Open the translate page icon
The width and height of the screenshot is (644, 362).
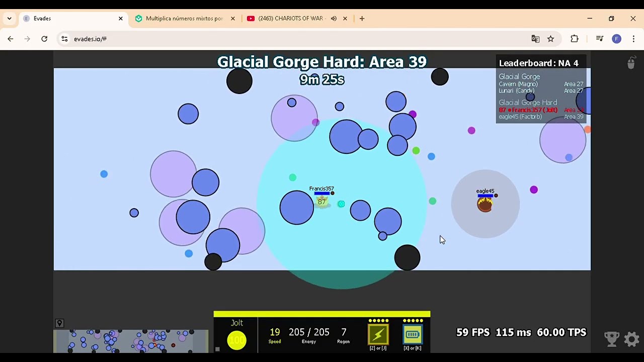pos(535,39)
